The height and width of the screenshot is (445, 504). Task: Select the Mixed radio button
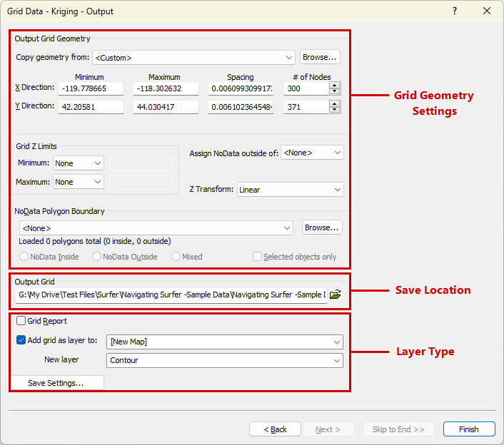(x=176, y=257)
